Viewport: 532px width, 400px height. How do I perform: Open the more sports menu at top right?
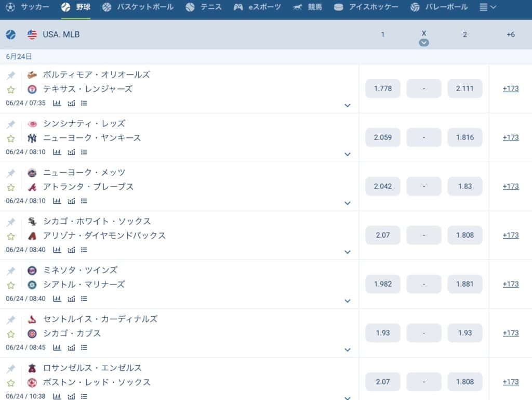pyautogui.click(x=487, y=7)
